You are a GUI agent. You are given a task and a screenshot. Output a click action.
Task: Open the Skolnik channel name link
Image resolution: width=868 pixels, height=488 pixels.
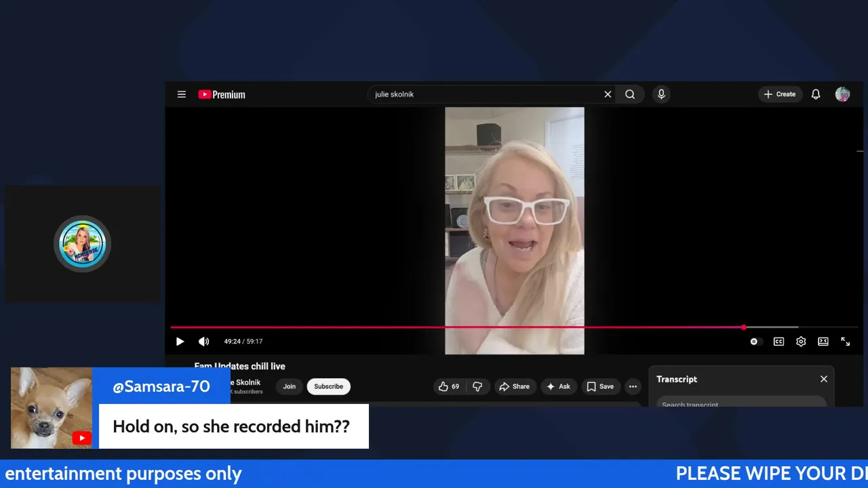tap(245, 382)
